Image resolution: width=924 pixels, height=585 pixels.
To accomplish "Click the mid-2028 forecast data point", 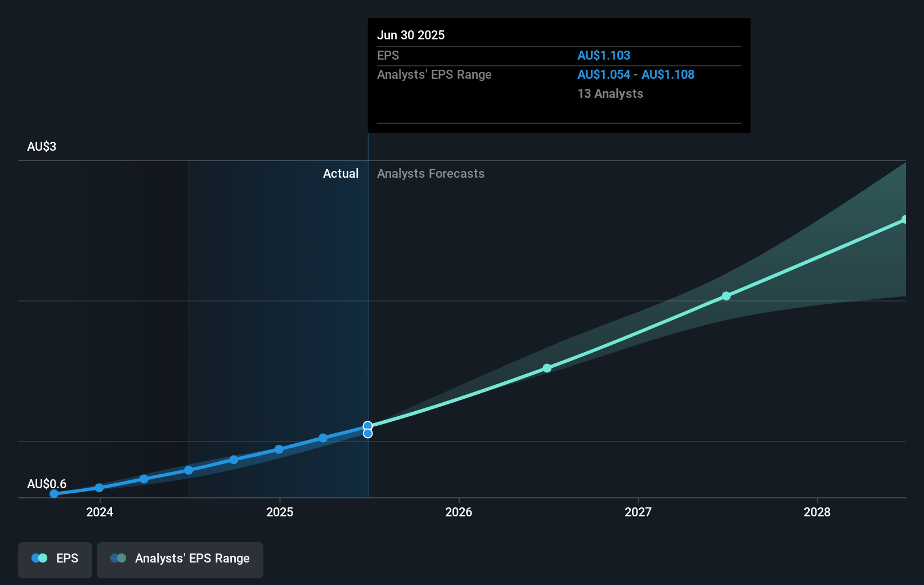I will tap(904, 219).
